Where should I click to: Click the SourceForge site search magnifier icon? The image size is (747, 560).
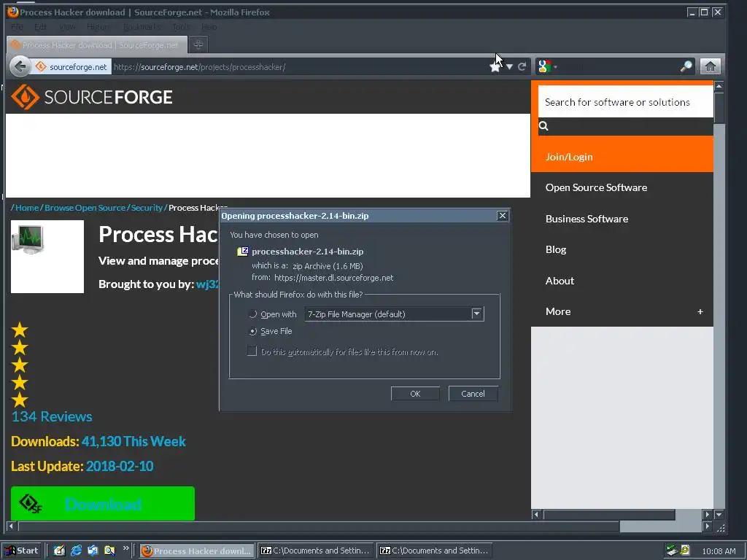pyautogui.click(x=543, y=126)
